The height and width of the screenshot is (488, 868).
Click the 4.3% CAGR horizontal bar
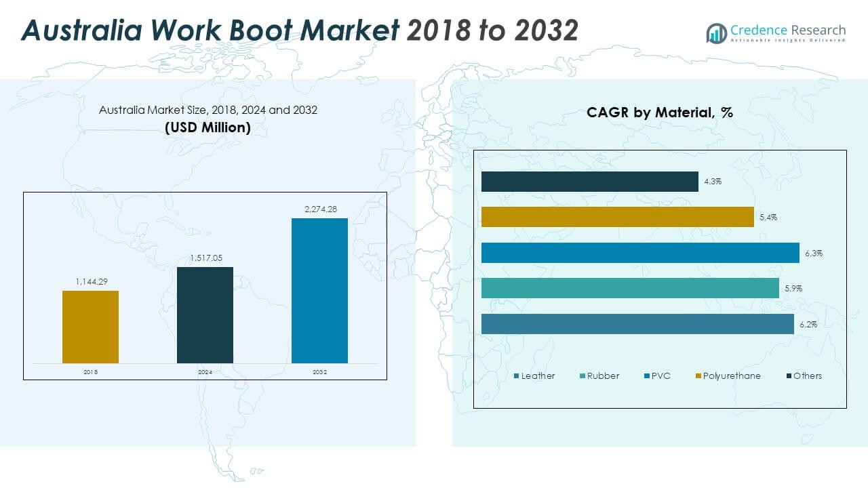coord(589,182)
